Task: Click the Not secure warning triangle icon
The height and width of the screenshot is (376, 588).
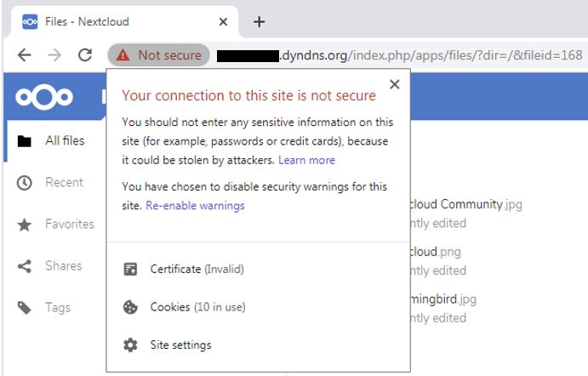Action: click(x=123, y=55)
